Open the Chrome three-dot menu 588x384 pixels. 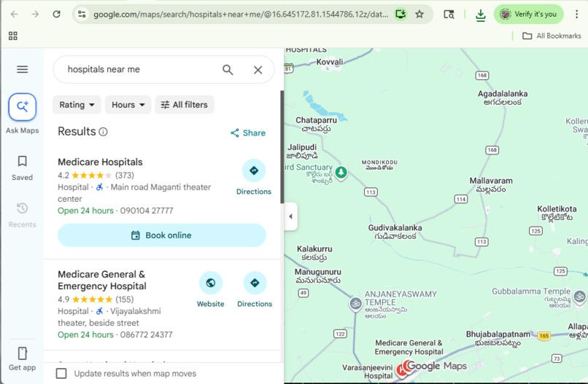click(x=576, y=15)
